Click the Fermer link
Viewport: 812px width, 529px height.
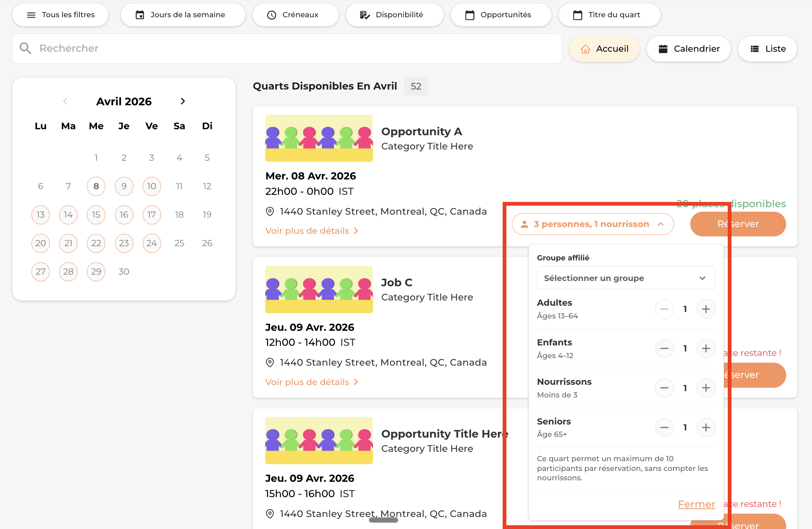(696, 504)
